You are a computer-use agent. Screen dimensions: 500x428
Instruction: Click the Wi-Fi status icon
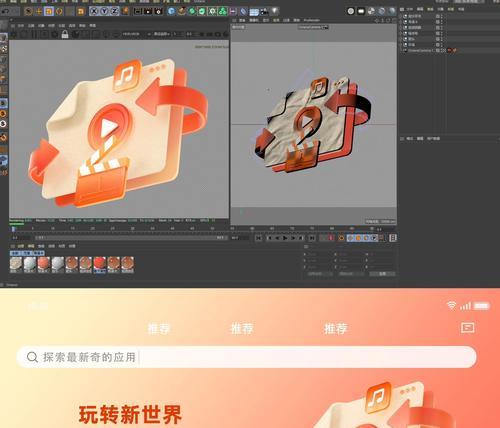[x=451, y=305]
